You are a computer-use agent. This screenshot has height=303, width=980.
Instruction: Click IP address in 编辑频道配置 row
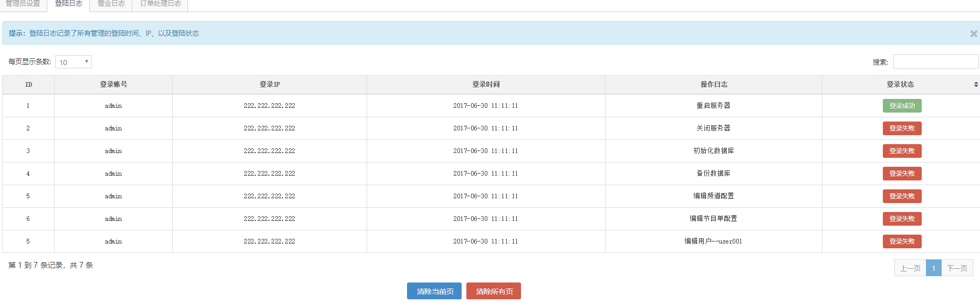coord(269,196)
